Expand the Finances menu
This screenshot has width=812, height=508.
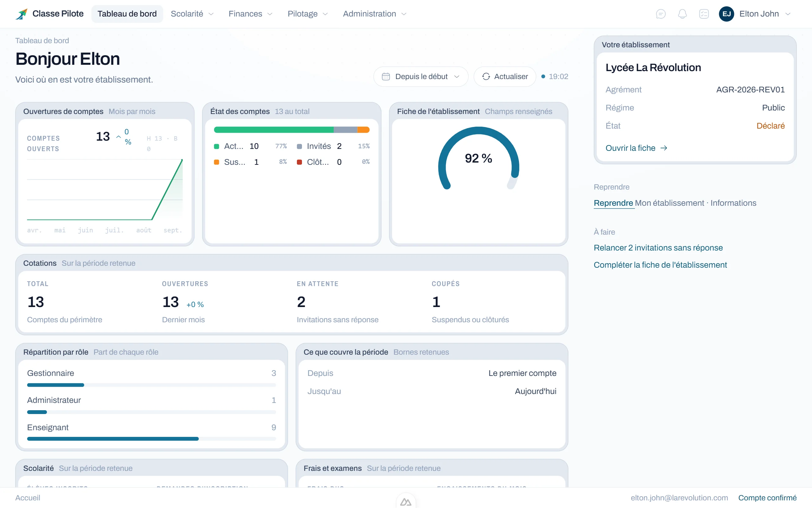[250, 14]
